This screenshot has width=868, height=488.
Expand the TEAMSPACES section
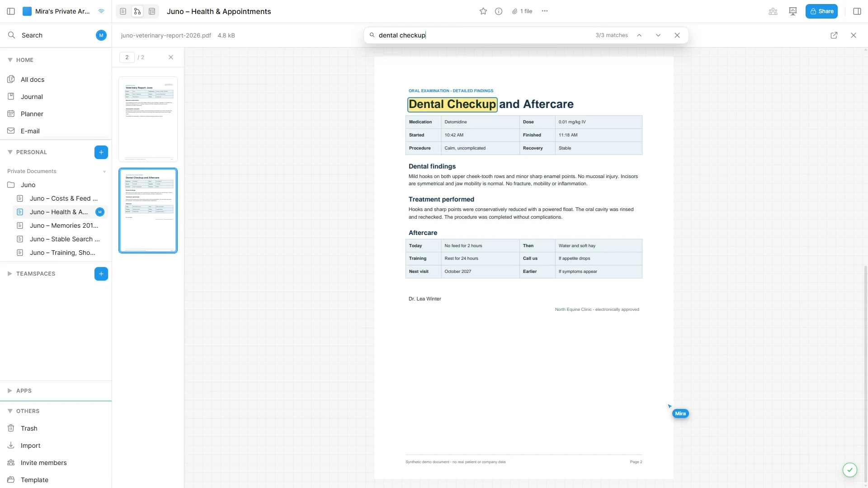(x=10, y=274)
